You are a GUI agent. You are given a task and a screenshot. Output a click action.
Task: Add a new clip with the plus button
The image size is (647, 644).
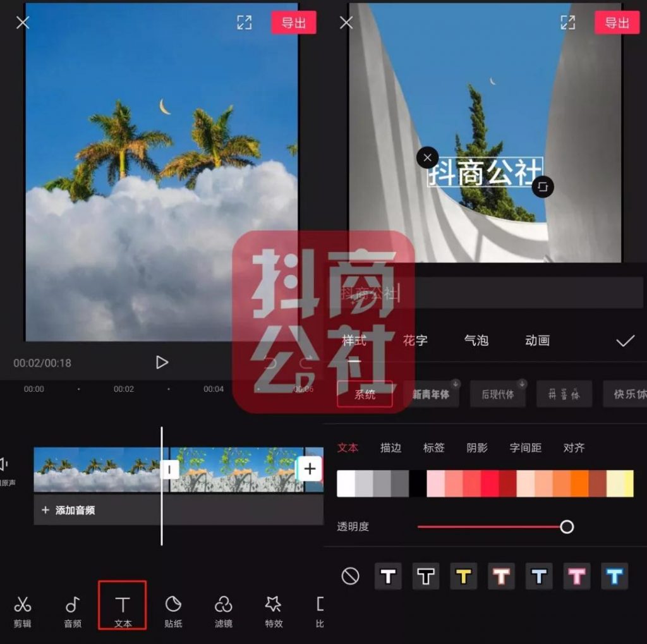coord(310,468)
